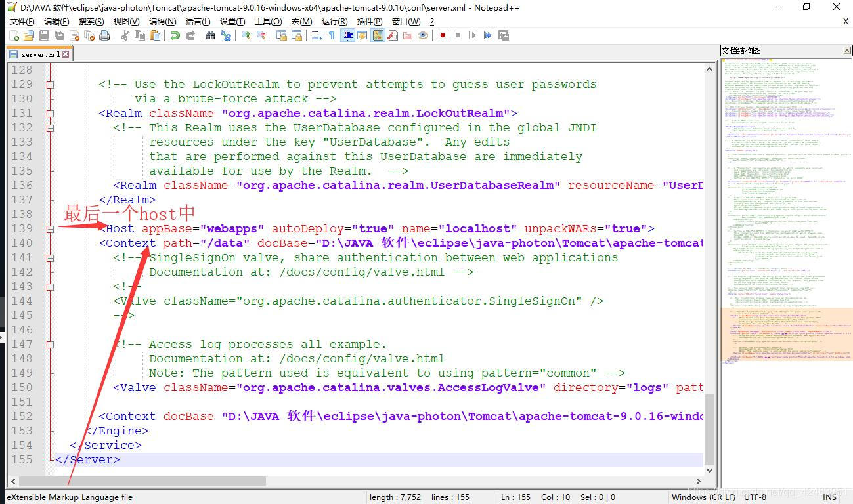
Task: Start macro recording red dot icon
Action: [x=443, y=35]
